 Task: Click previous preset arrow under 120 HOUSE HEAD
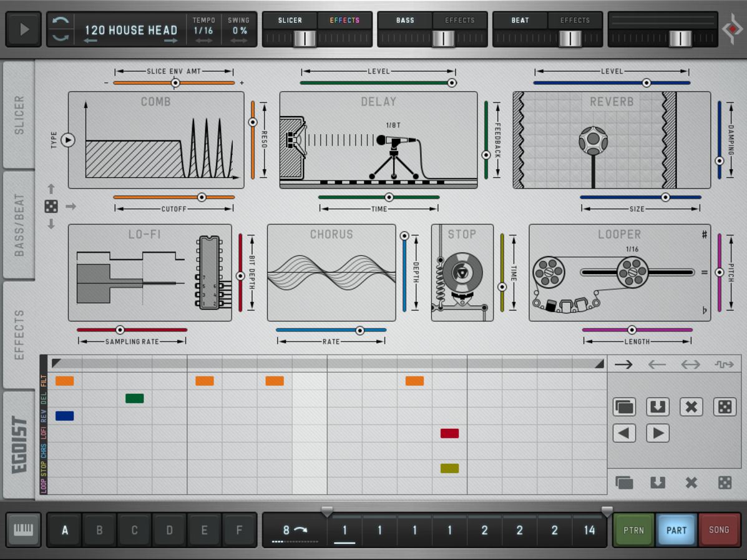coord(90,41)
